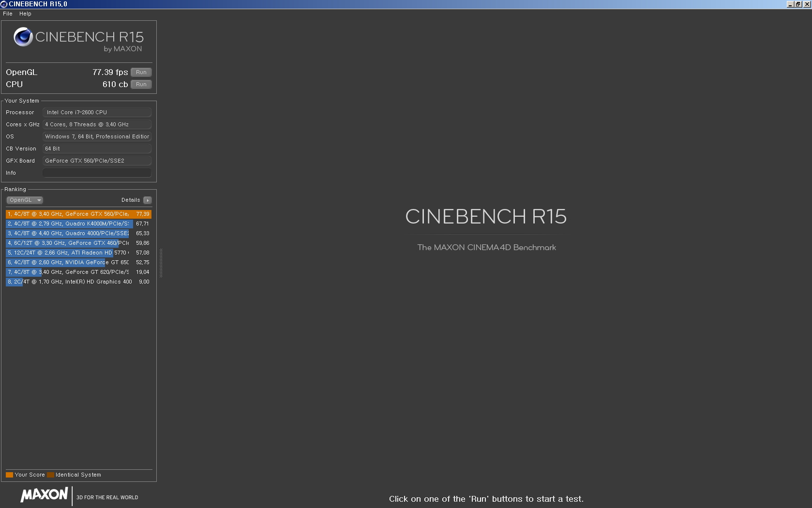Image resolution: width=812 pixels, height=508 pixels.
Task: Select rank 7 GeForce GT 620 entry
Action: 78,272
